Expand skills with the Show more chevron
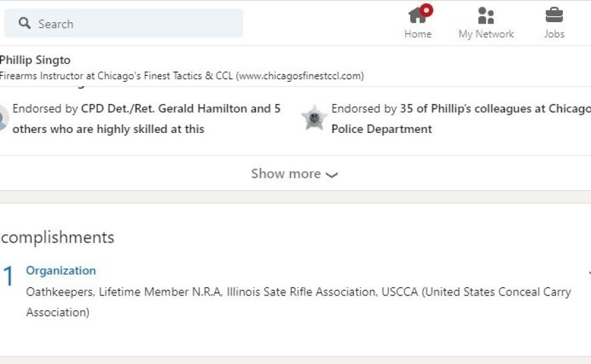 tap(332, 175)
